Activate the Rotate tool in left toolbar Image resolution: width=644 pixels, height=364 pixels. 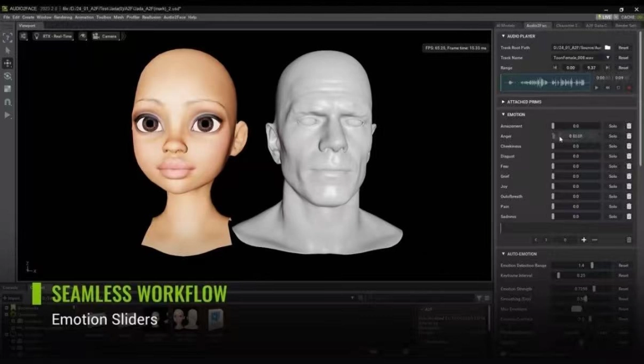[x=8, y=76]
